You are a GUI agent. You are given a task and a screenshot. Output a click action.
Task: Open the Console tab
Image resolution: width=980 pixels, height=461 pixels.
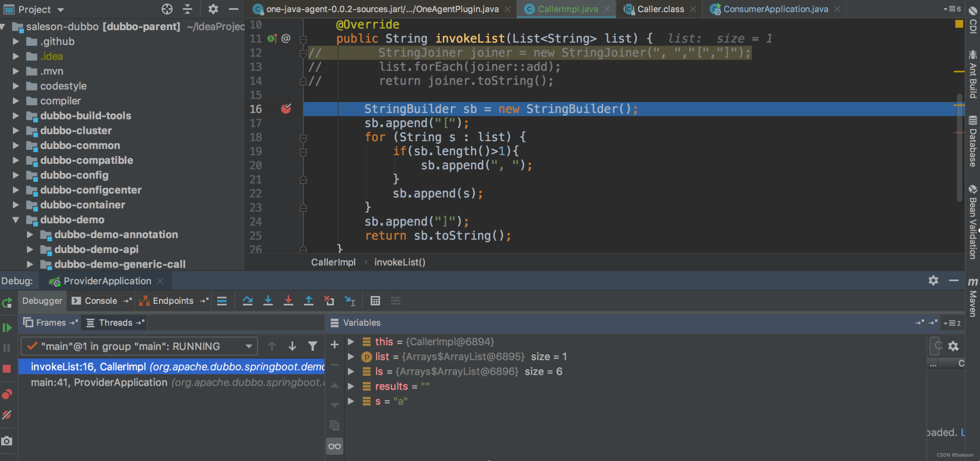tap(101, 301)
